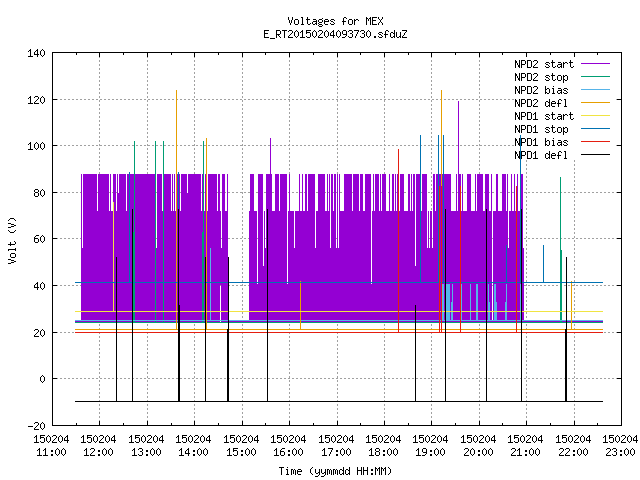Click the chart title 'Voltages for MEX'
The image size is (640, 480).
pos(335,21)
